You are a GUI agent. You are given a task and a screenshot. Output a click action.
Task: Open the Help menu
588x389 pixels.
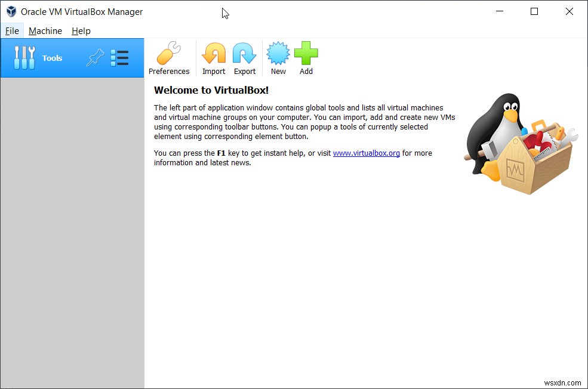(81, 31)
